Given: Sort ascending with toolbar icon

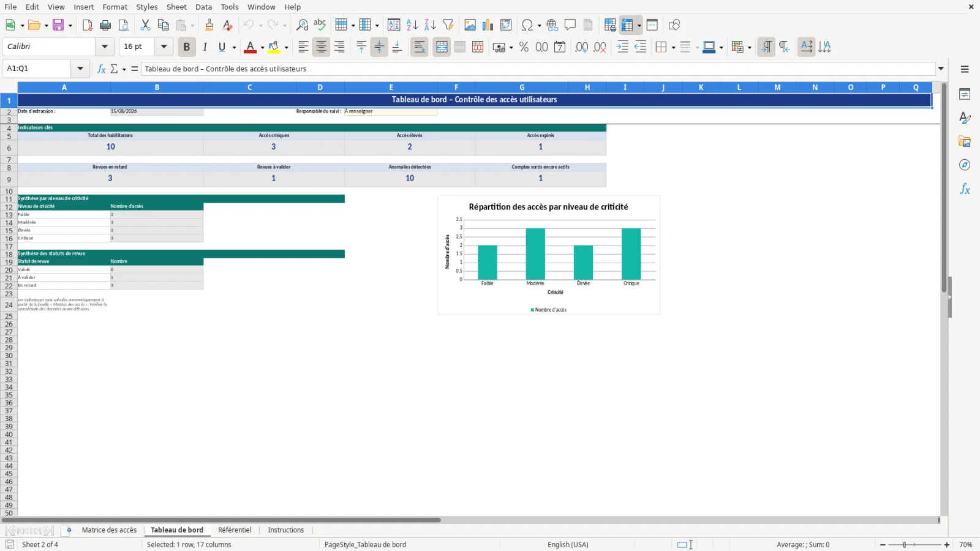Looking at the screenshot, I should [x=412, y=25].
